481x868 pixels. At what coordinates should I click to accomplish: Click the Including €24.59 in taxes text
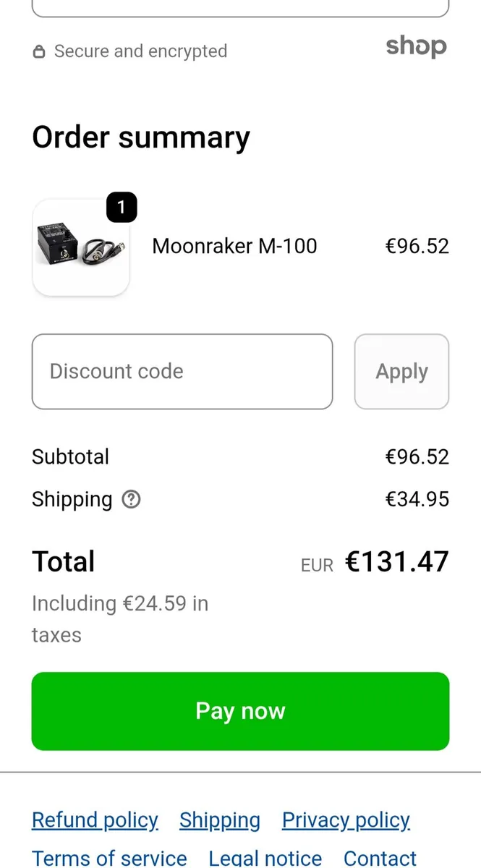point(120,618)
